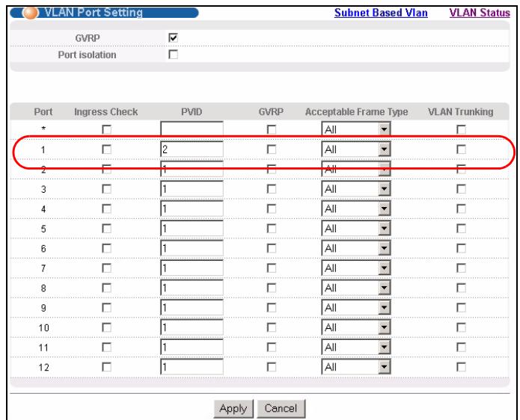520x420 pixels.
Task: Click the PVID field of port 1
Action: click(192, 149)
